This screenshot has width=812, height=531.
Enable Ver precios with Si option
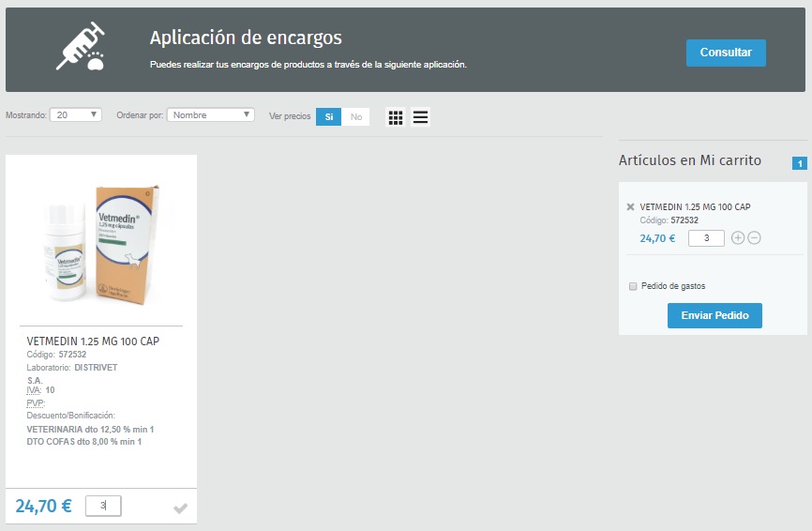[329, 117]
